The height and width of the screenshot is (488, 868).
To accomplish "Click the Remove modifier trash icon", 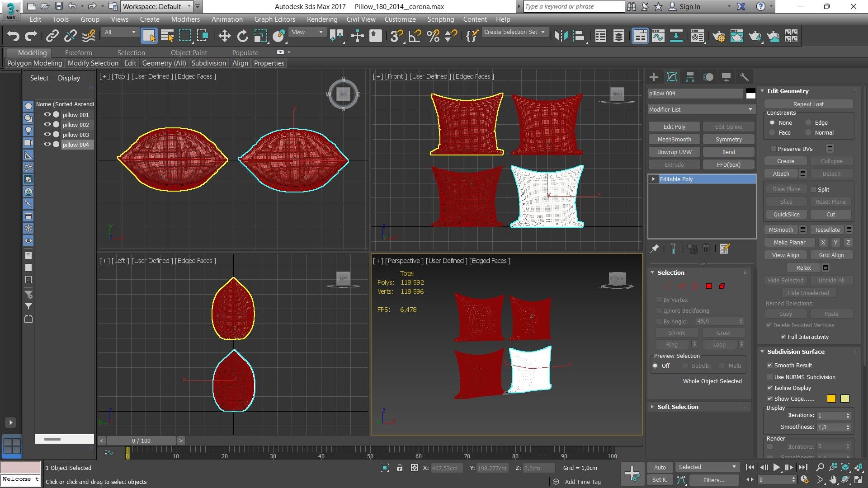I will 706,249.
